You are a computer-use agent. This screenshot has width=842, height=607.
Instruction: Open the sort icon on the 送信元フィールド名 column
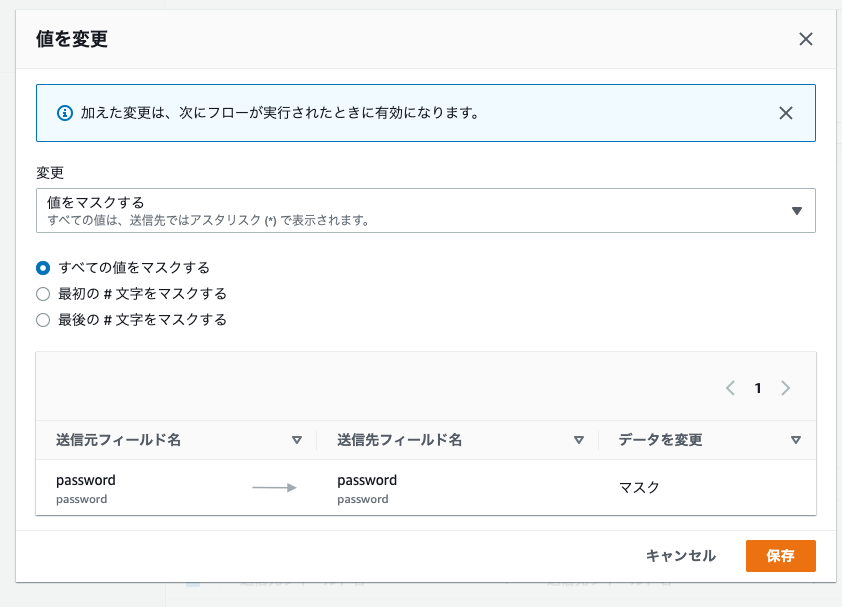point(297,439)
